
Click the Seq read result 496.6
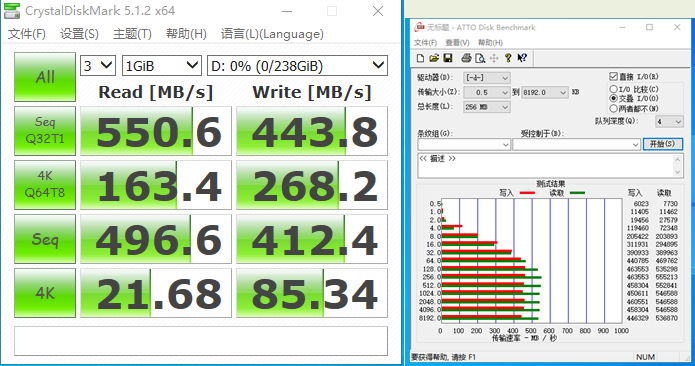(x=156, y=239)
